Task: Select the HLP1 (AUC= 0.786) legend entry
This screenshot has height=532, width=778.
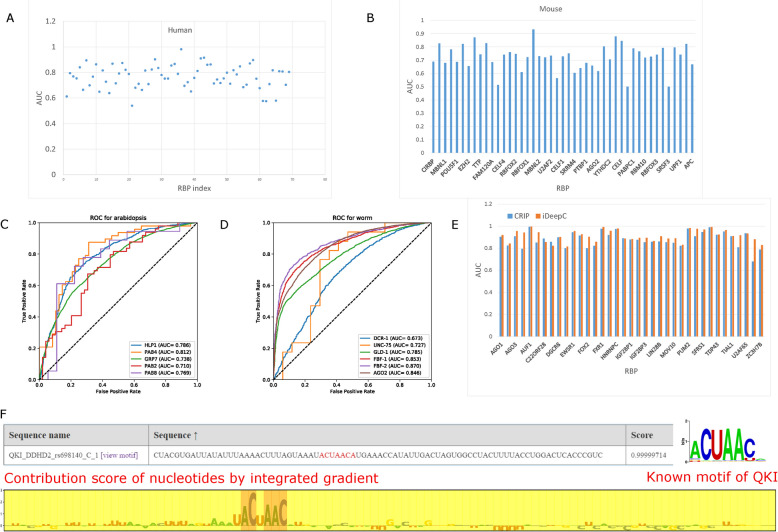Action: [x=161, y=345]
